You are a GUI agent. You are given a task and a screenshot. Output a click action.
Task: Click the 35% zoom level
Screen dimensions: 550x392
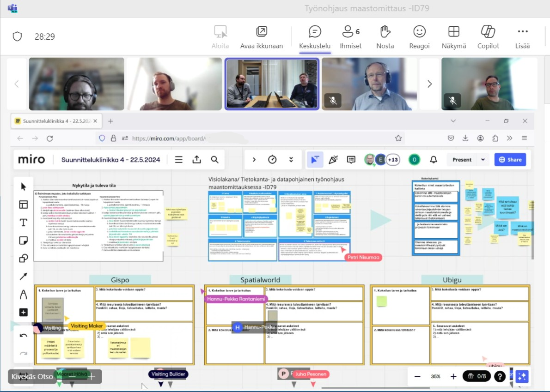click(x=435, y=377)
